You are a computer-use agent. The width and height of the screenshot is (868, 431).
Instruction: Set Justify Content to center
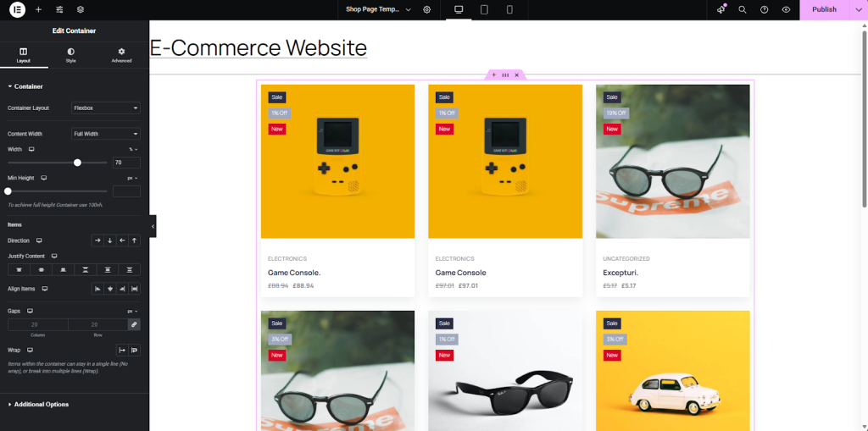(41, 270)
